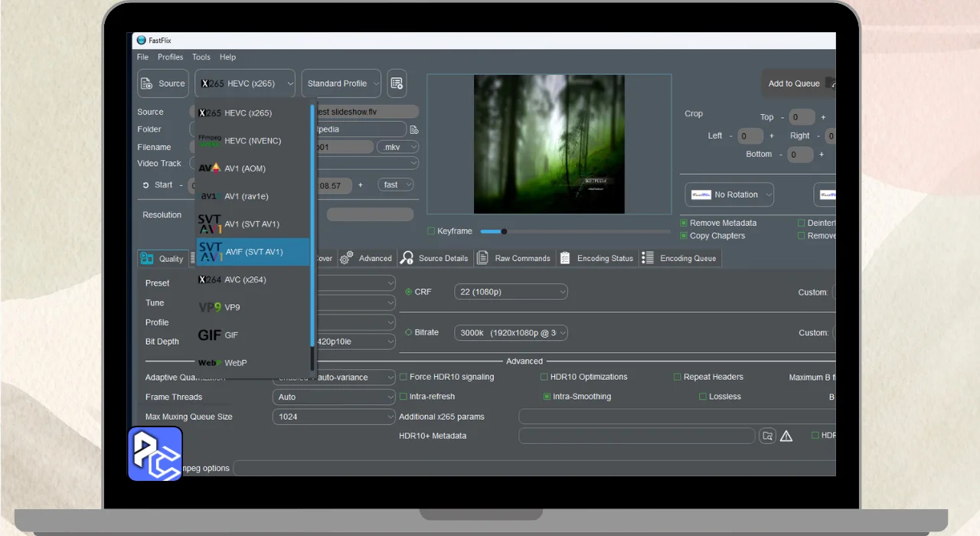Enable the Keyframe checkbox
Screen dimensions: 980x536
[x=431, y=231]
